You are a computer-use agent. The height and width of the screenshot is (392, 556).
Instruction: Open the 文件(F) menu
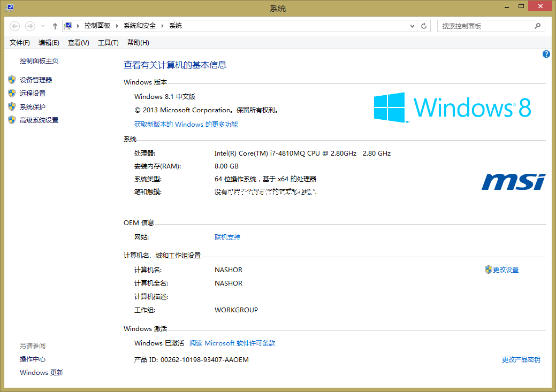tap(19, 43)
